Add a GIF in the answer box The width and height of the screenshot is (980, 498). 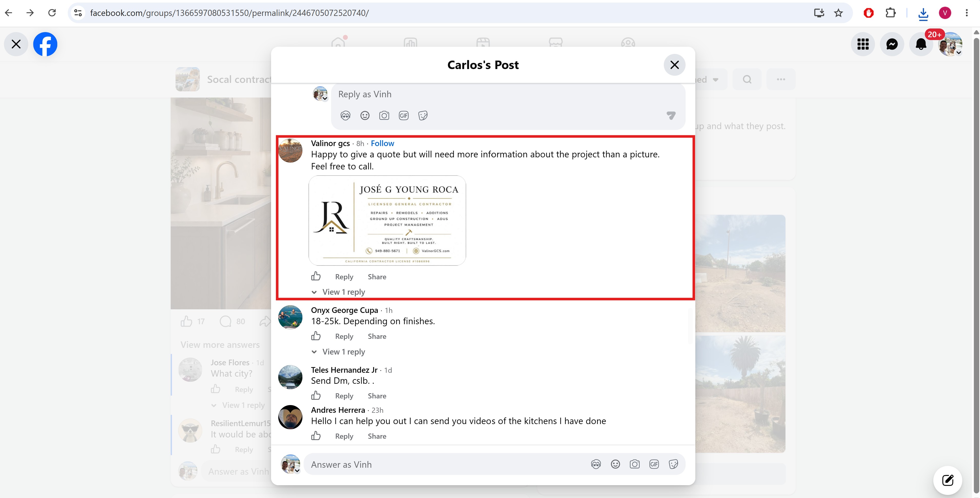654,464
